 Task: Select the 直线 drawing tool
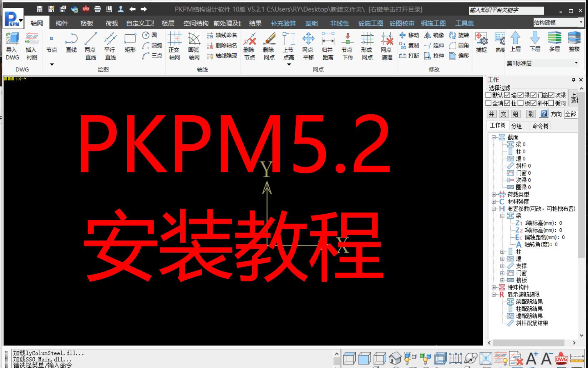(x=71, y=45)
